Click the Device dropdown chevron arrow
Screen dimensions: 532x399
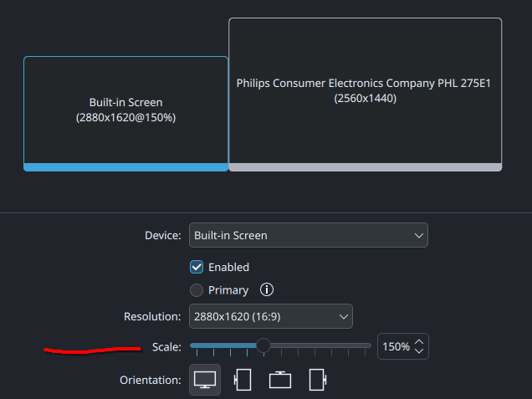click(419, 235)
